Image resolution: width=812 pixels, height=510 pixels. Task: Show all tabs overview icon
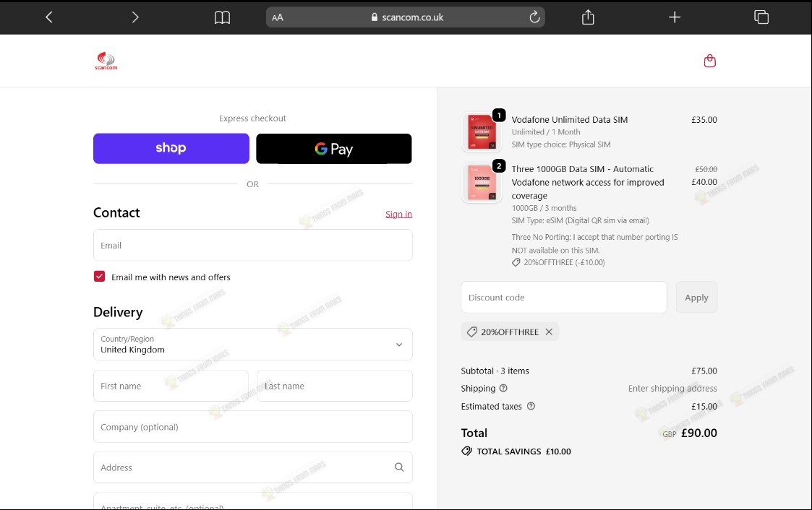tap(761, 17)
